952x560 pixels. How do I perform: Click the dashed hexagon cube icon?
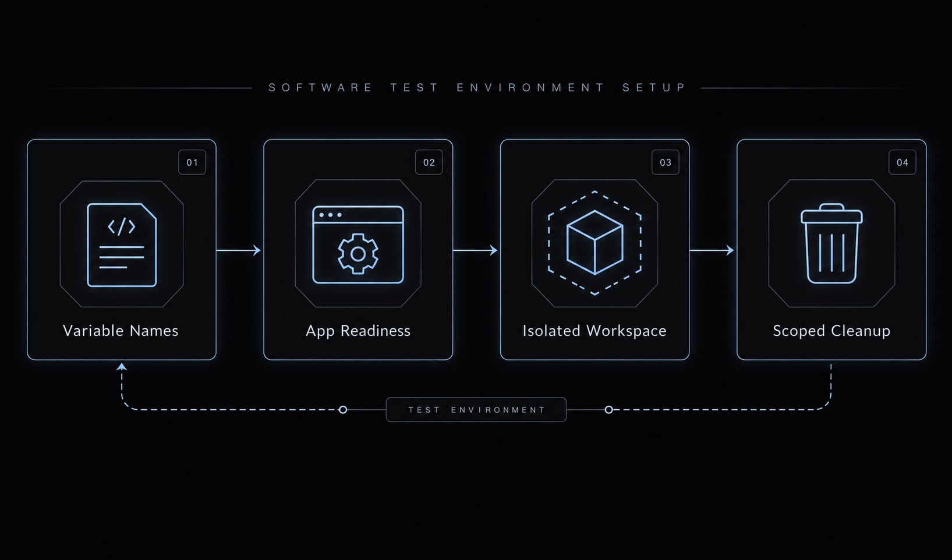tap(594, 243)
